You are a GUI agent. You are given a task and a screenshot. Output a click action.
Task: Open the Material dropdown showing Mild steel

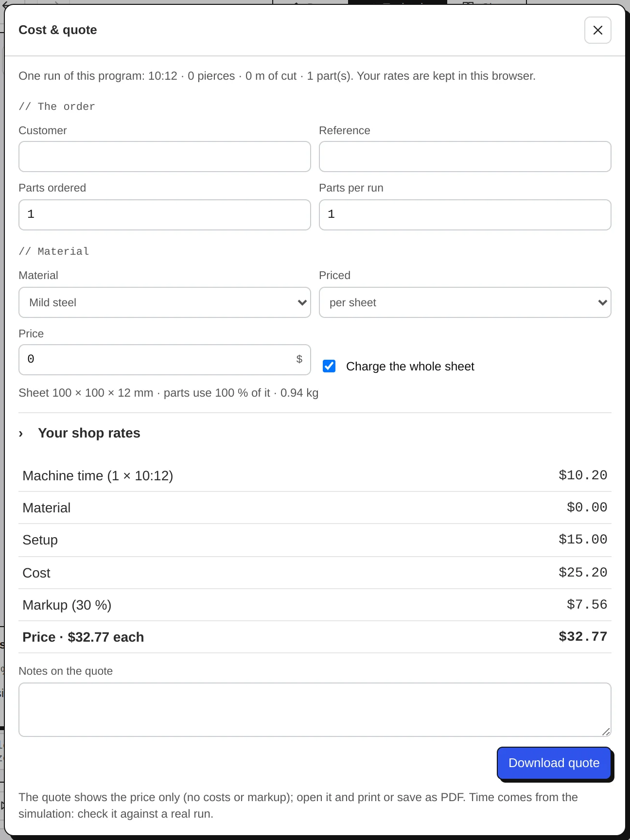click(165, 302)
